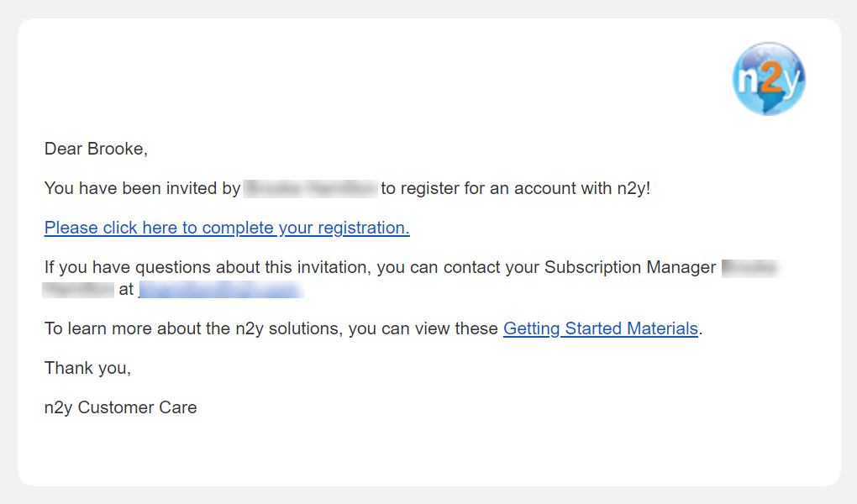
Task: Click the word at before the email
Action: pyautogui.click(x=126, y=289)
